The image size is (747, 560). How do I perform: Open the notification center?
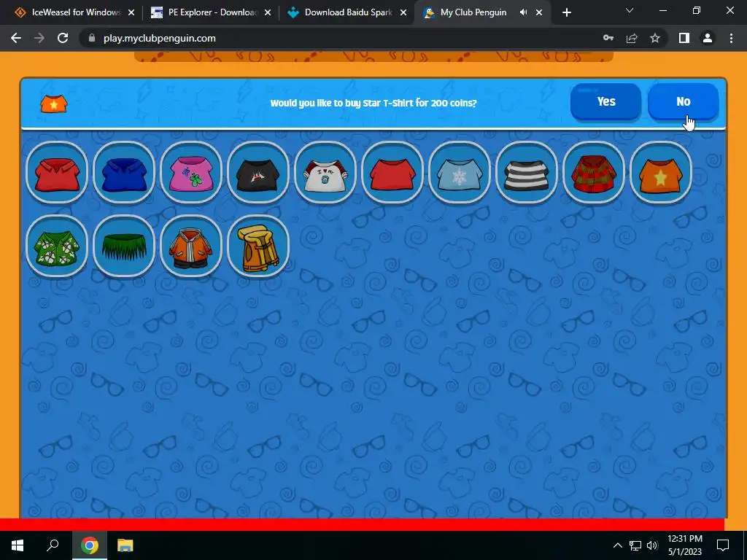[723, 545]
